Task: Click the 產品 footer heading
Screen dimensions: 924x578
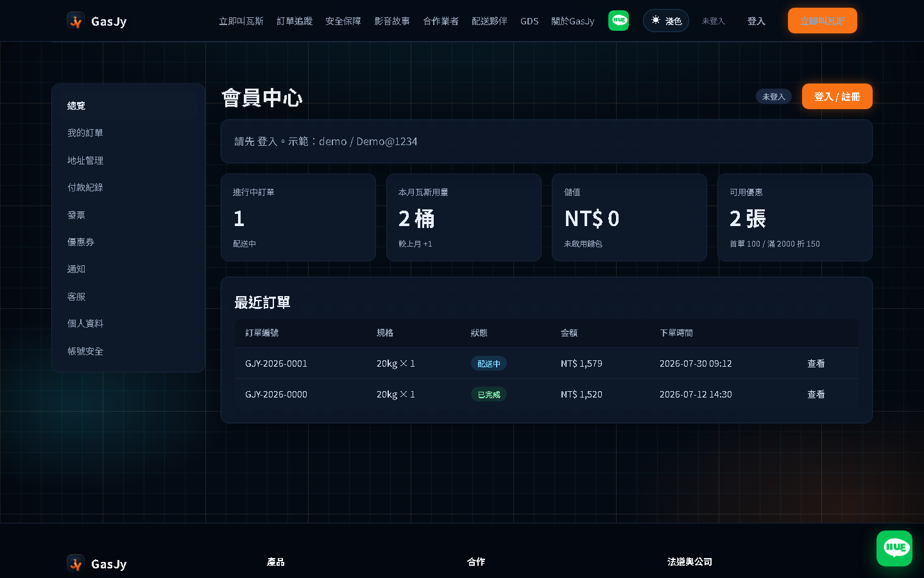Action: 276,562
